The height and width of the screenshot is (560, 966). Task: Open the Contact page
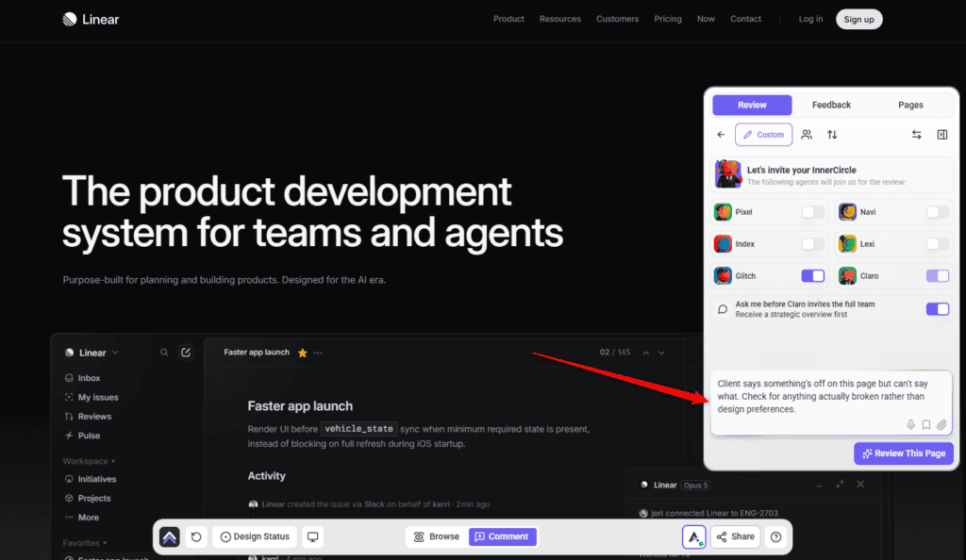(x=745, y=19)
